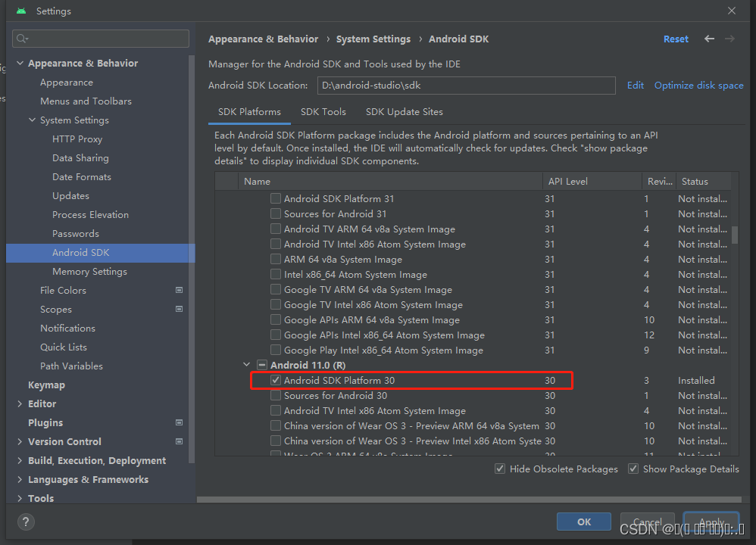Image resolution: width=756 pixels, height=545 pixels.
Task: Check ARM 64 v8a System Image for API 31
Action: [x=276, y=259]
